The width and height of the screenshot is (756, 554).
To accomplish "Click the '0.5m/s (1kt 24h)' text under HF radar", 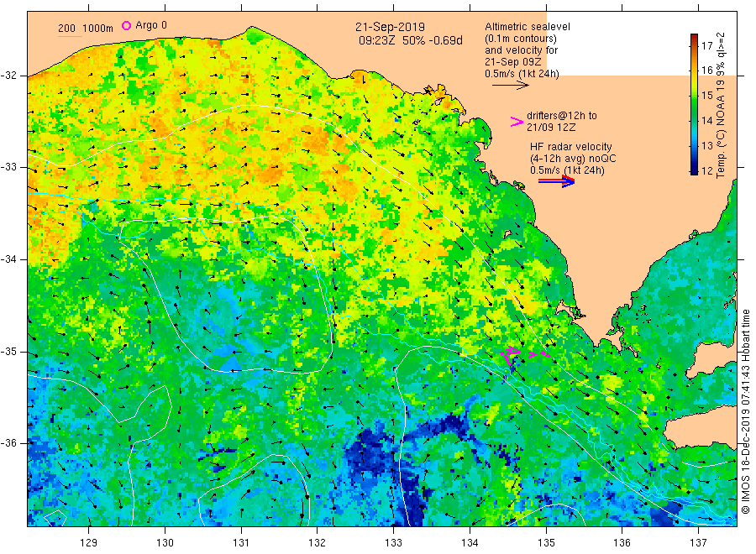I will point(567,170).
